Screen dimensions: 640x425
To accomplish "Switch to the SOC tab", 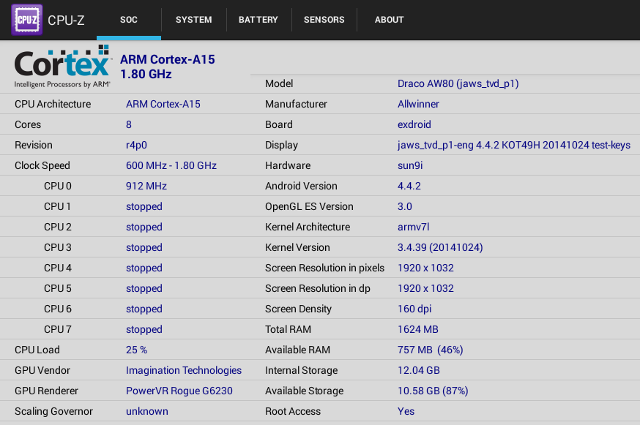I will tap(129, 20).
